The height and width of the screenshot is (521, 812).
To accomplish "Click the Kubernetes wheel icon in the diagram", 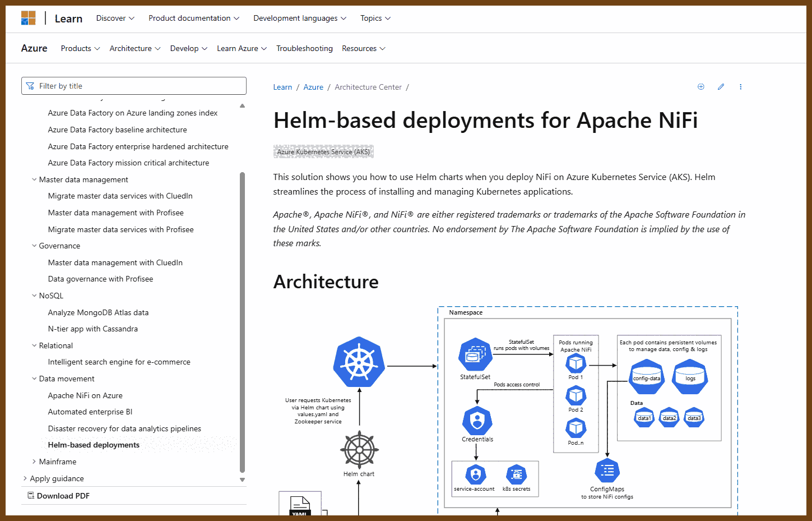I will (359, 362).
